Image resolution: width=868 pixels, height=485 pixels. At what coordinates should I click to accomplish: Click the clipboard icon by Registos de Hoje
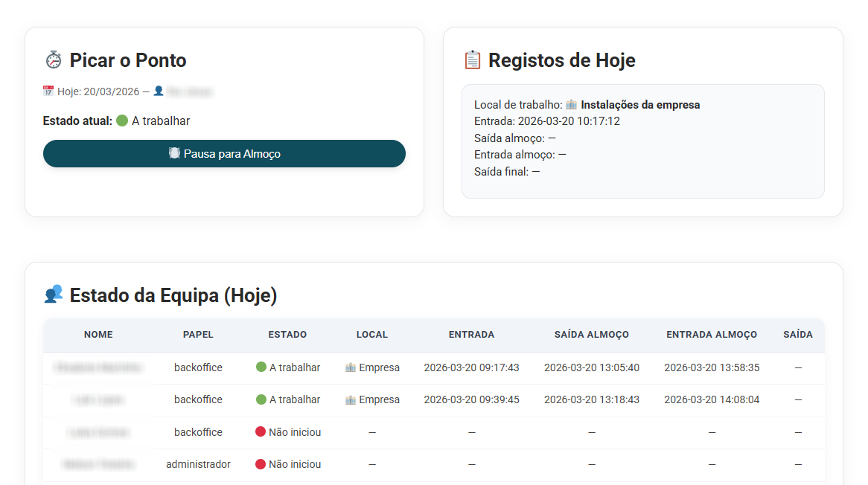pyautogui.click(x=472, y=60)
